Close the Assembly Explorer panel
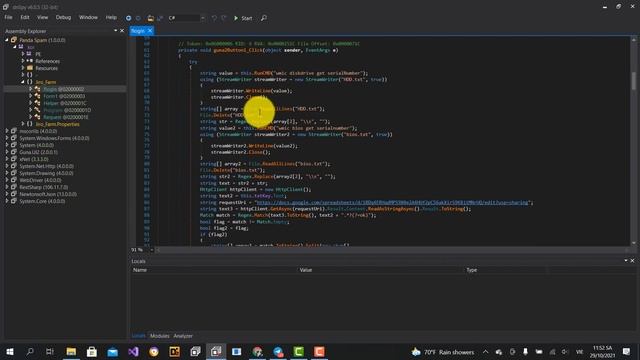Screen dimensions: 640x360 (122, 31)
